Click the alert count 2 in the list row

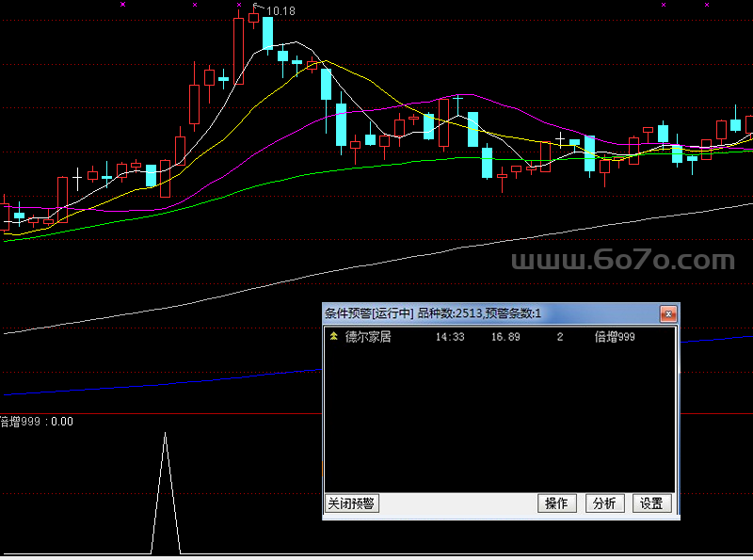(560, 337)
